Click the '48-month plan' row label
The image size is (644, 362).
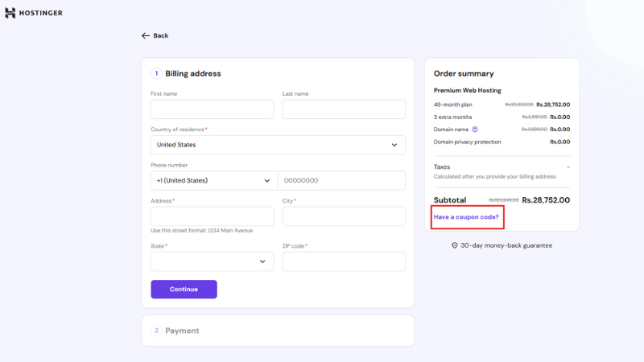coord(452,105)
